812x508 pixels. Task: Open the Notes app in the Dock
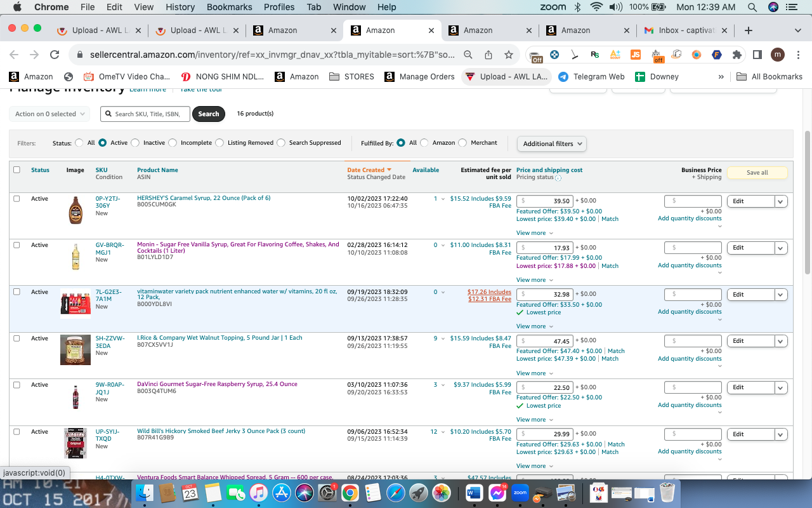(x=213, y=493)
